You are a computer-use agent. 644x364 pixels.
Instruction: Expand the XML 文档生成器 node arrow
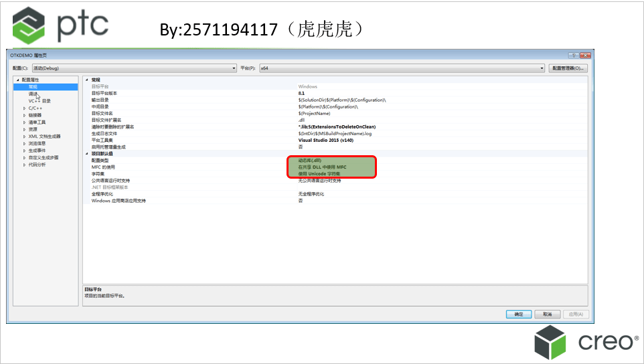tap(24, 136)
